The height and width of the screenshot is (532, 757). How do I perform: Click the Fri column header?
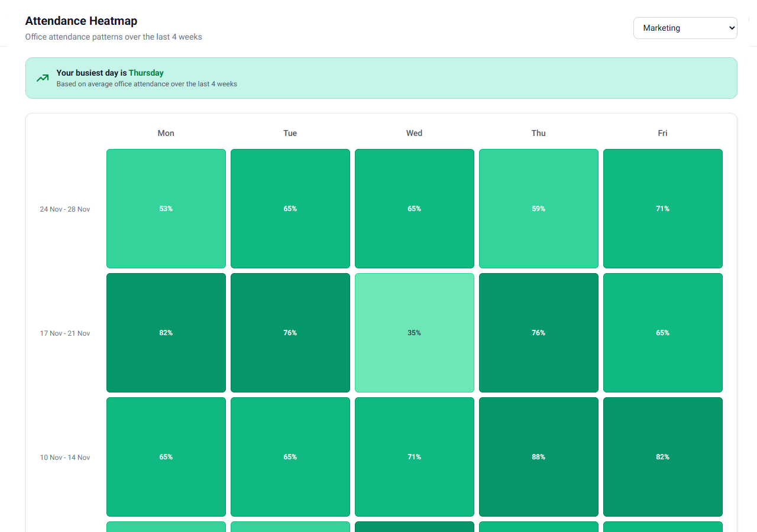[x=662, y=133]
